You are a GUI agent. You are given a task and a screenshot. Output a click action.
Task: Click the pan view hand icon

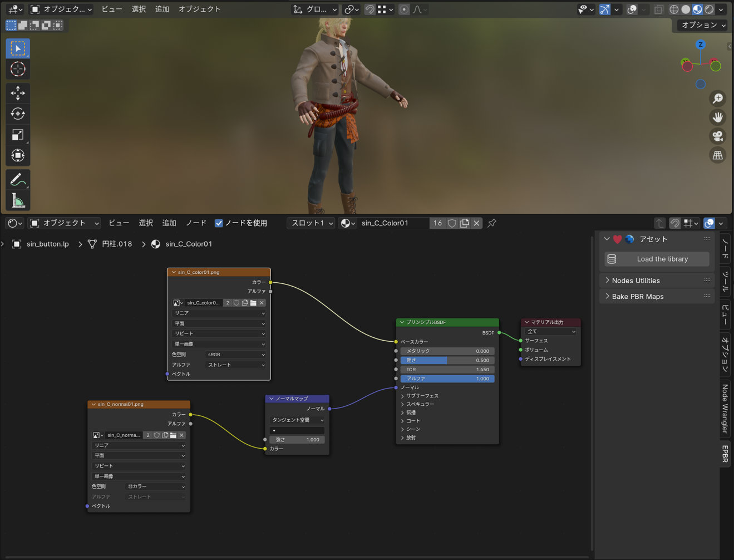(x=718, y=117)
